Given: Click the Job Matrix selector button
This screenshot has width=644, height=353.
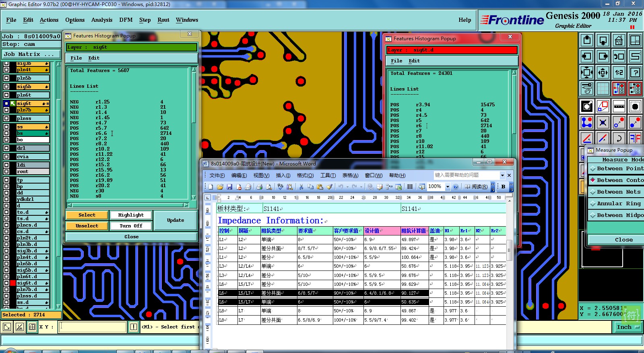Looking at the screenshot, I should tap(31, 54).
